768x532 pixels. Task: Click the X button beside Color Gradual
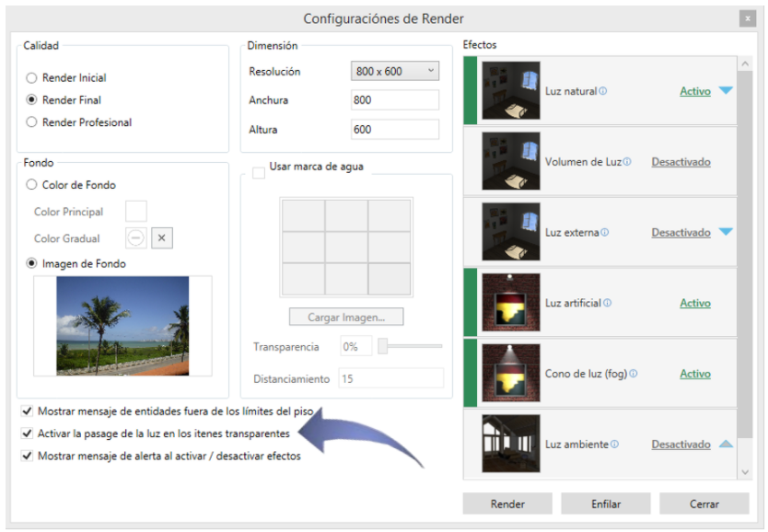pos(162,238)
